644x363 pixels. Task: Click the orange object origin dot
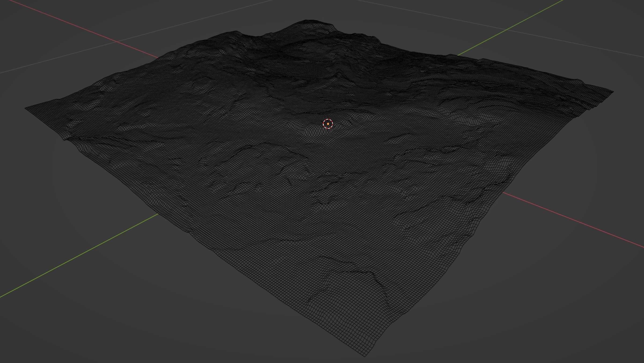click(328, 124)
